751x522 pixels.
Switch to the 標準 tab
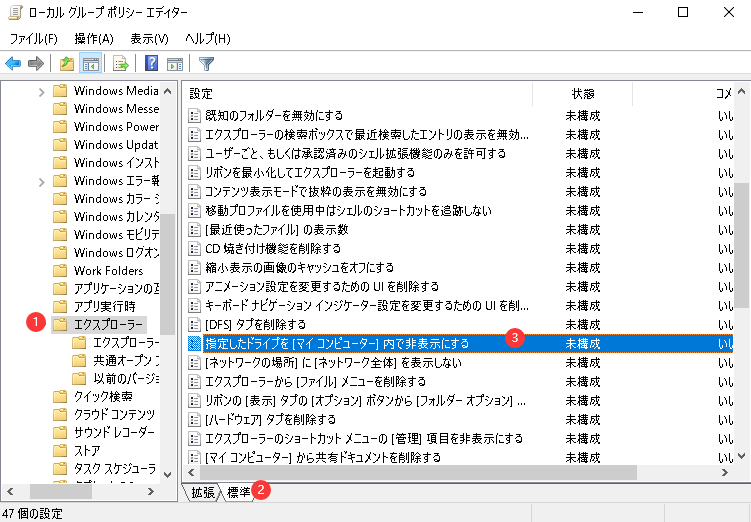click(238, 492)
